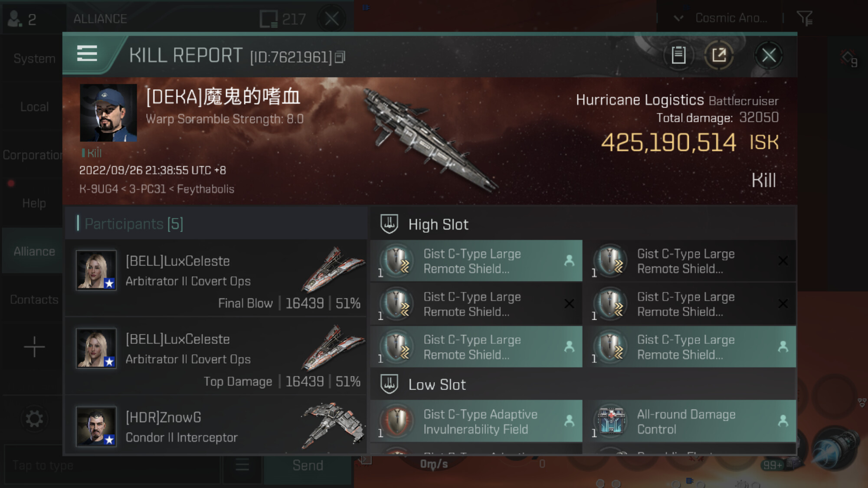868x488 pixels.
Task: Copy the kill report ID
Action: click(x=340, y=57)
